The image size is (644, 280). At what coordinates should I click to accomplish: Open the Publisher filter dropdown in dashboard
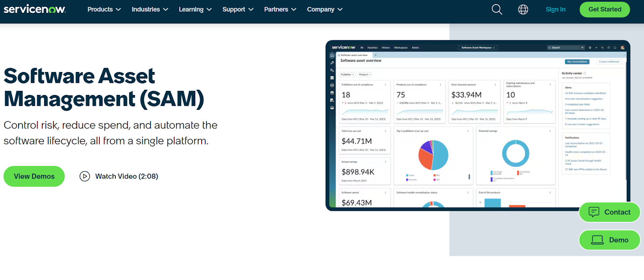tap(347, 74)
